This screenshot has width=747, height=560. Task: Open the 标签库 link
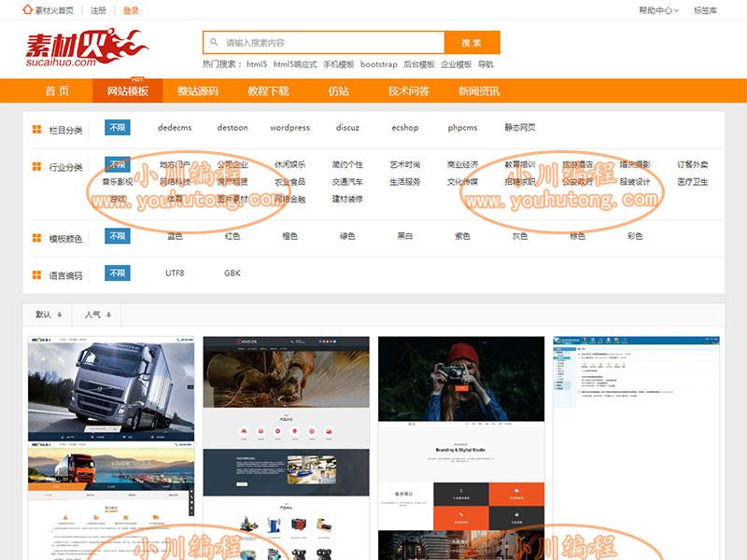[705, 10]
